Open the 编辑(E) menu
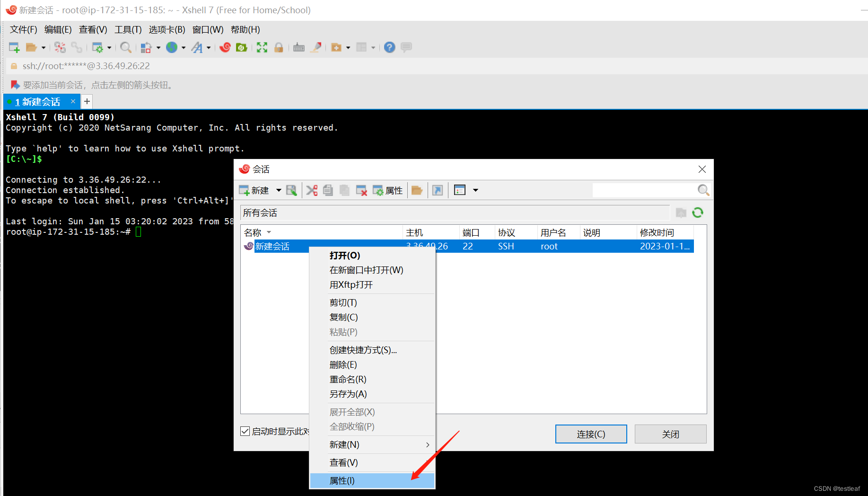This screenshot has height=496, width=868. [58, 29]
